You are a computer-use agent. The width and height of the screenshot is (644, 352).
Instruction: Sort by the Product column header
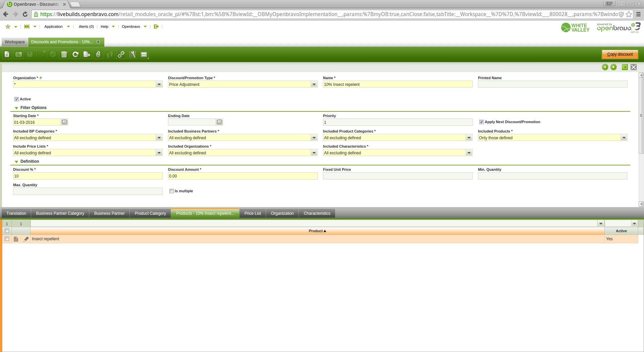[317, 231]
